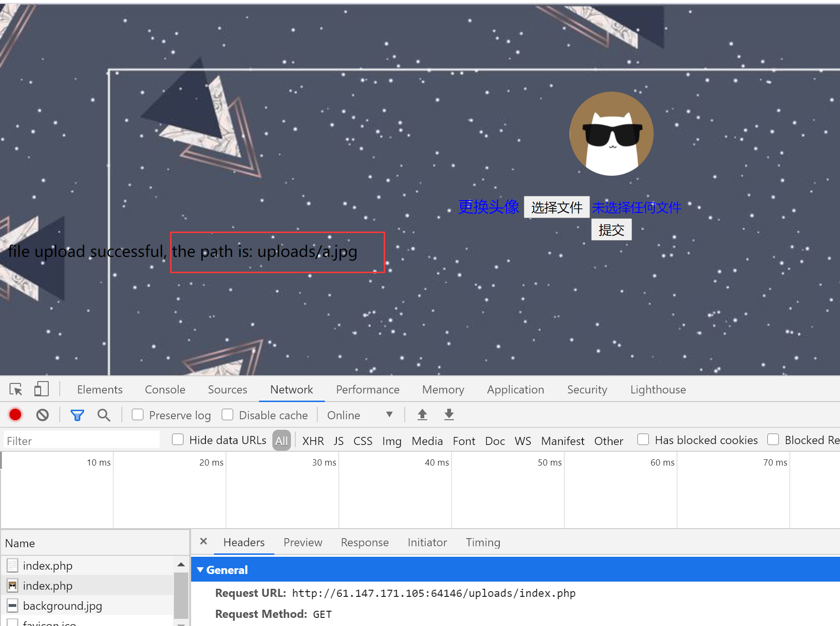The width and height of the screenshot is (840, 626).
Task: Collapse the General headers section
Action: click(201, 570)
